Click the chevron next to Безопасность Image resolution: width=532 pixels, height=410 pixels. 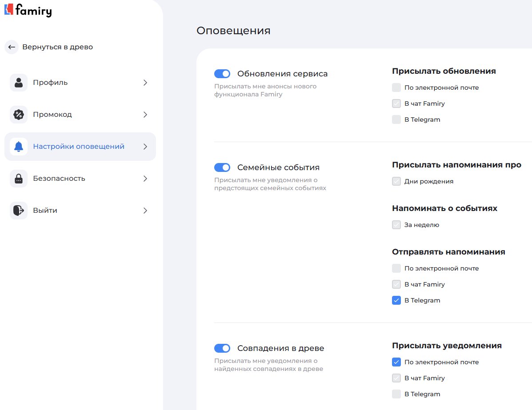[x=145, y=179]
